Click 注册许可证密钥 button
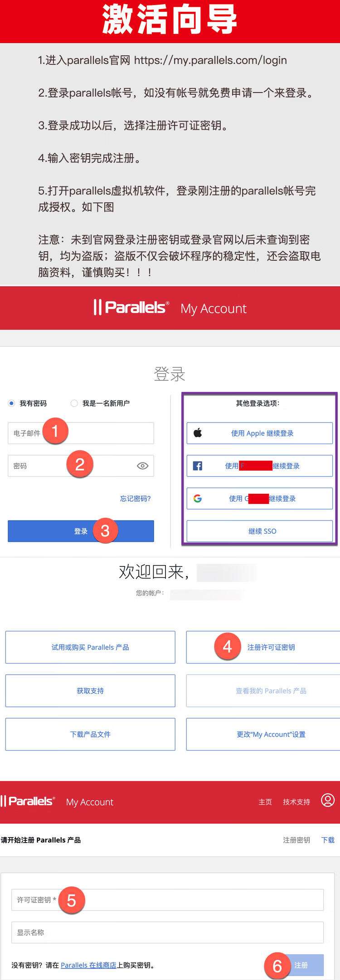This screenshot has height=980, width=340. tap(271, 647)
